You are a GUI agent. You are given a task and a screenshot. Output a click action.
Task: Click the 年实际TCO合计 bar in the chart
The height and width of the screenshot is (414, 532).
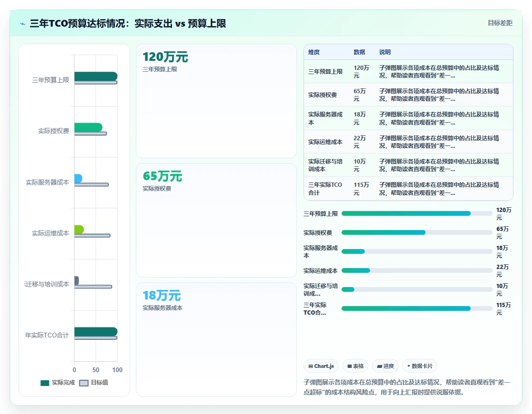[95, 331]
